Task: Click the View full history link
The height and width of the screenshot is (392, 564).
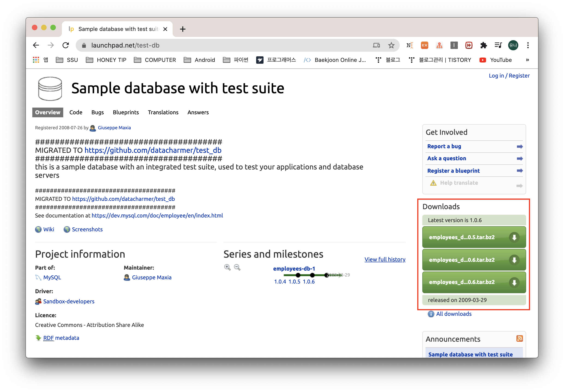Action: coord(385,259)
